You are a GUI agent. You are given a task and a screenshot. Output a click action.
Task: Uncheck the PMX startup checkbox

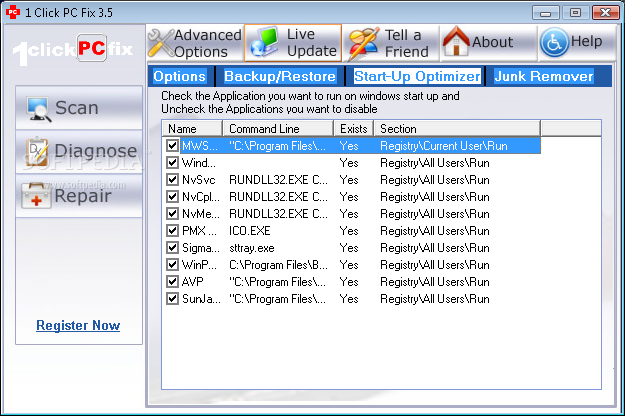click(x=172, y=231)
